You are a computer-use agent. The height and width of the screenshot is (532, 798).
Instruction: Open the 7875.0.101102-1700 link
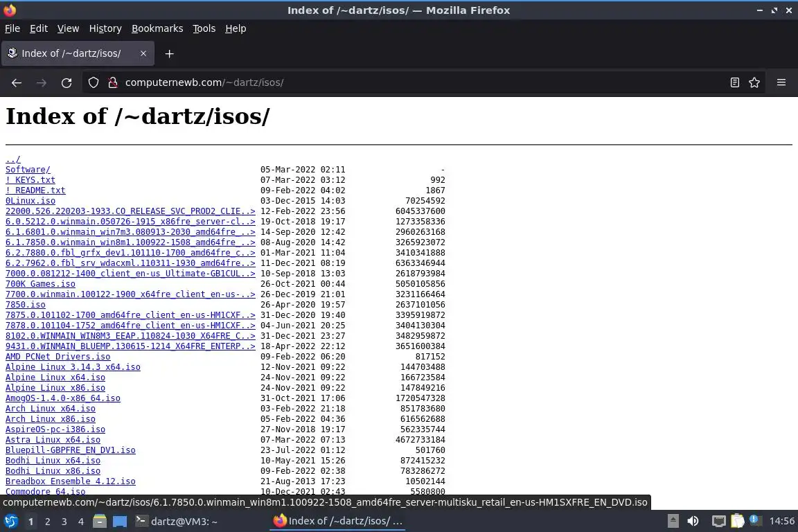[x=130, y=315]
